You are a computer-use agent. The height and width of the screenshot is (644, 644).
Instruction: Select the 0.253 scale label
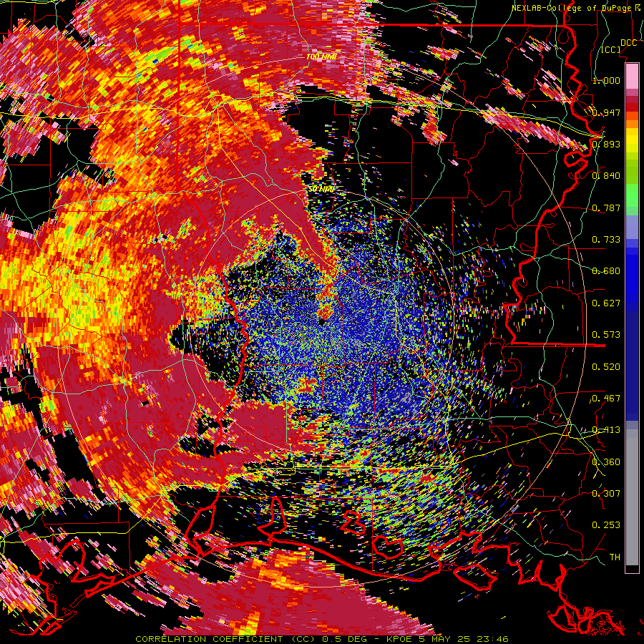click(606, 525)
